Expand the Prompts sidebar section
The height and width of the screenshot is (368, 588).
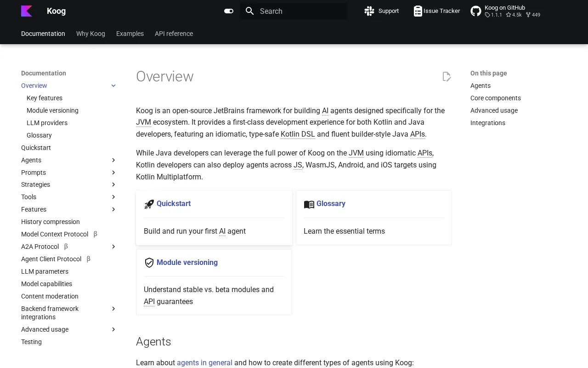113,172
